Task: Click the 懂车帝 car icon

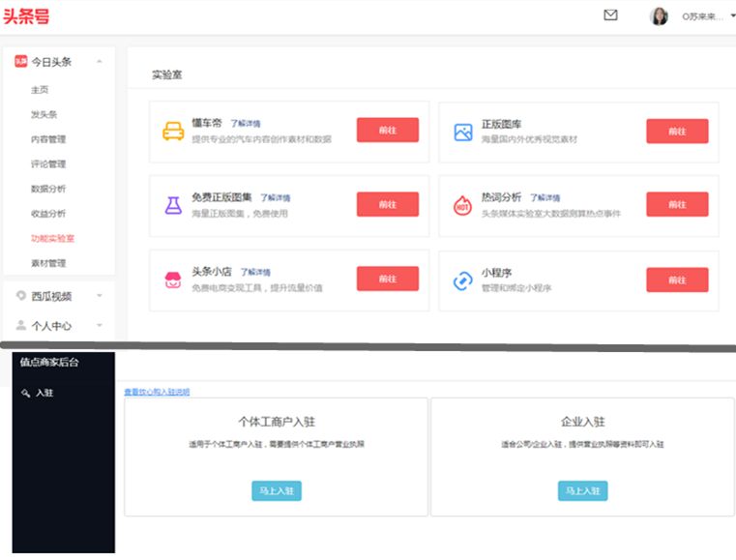Action: pos(173,131)
